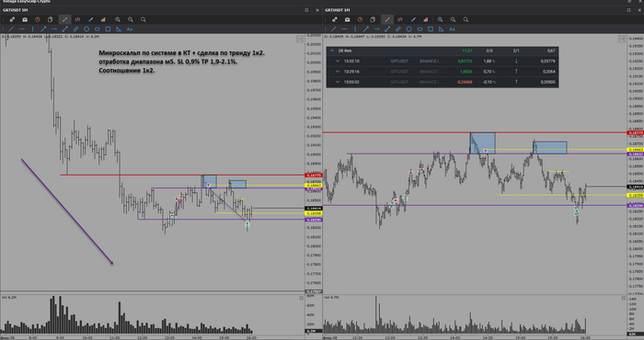Select the ellipse tool in GRTUSDT 5M window

[x=98, y=29]
